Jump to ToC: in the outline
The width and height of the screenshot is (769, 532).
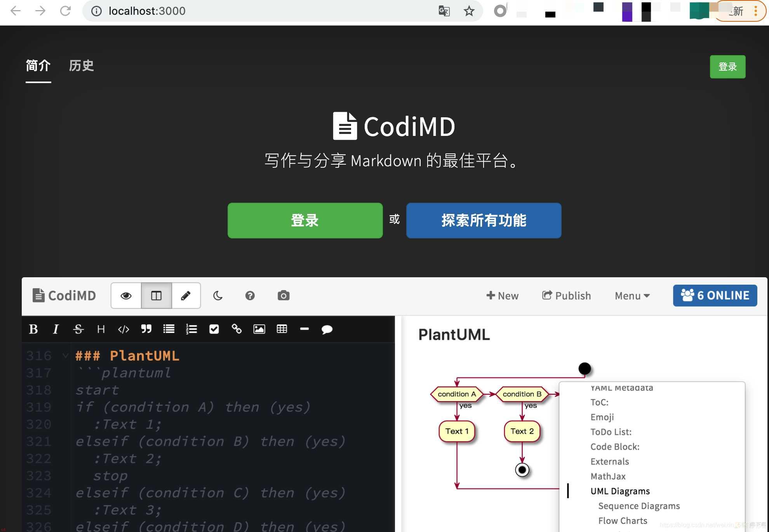tap(599, 402)
